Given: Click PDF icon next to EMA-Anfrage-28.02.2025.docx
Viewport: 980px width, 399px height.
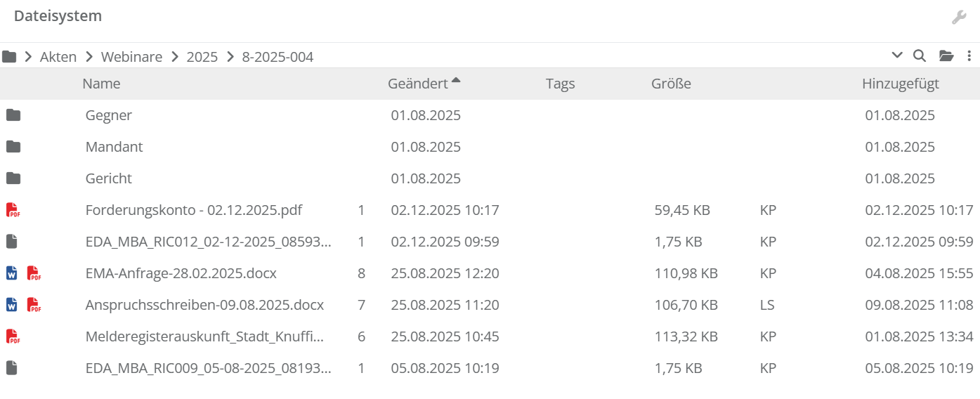Looking at the screenshot, I should coord(34,273).
